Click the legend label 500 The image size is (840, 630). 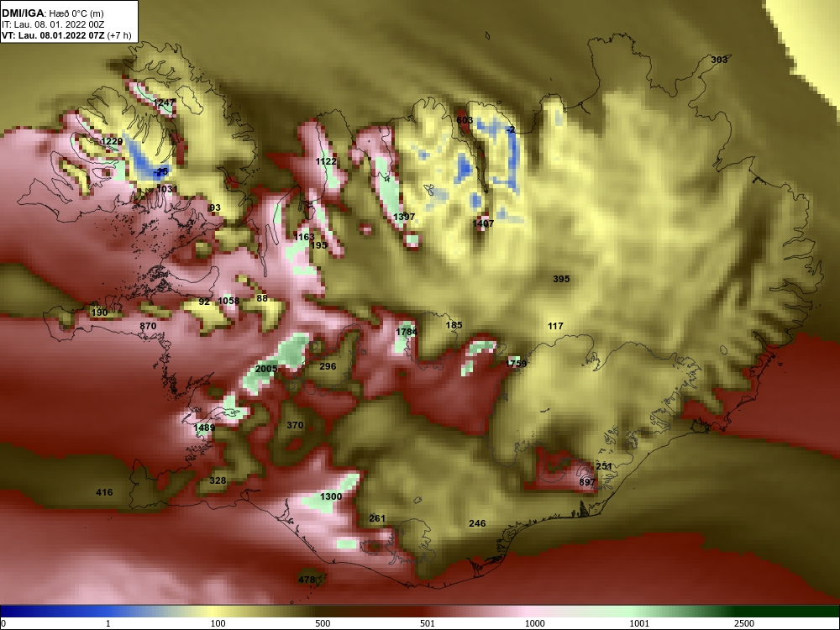coord(323,623)
